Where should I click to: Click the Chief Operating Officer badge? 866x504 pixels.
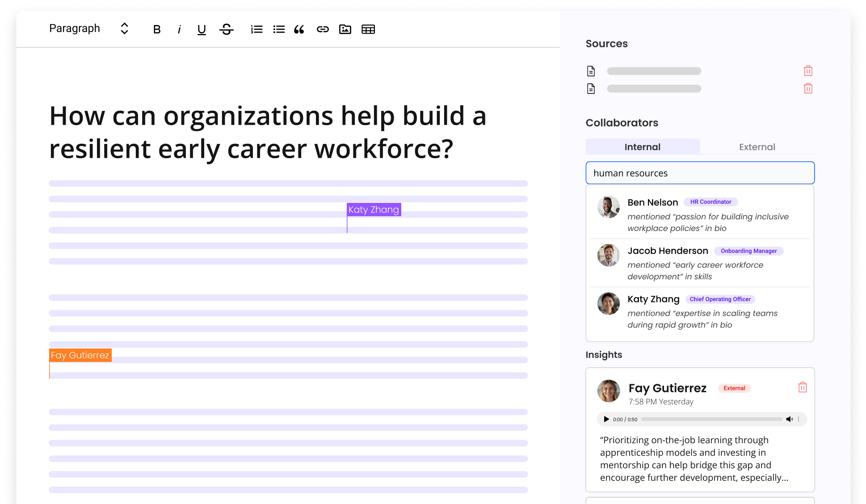click(720, 299)
